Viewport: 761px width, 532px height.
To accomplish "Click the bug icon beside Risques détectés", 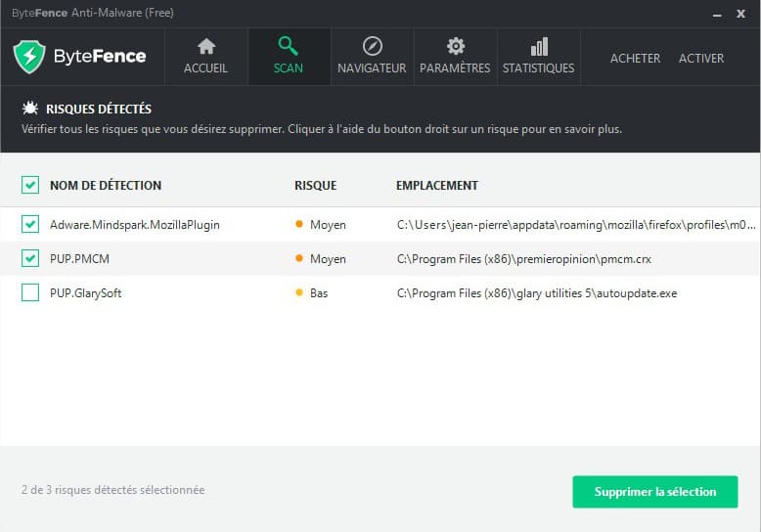I will 30,109.
